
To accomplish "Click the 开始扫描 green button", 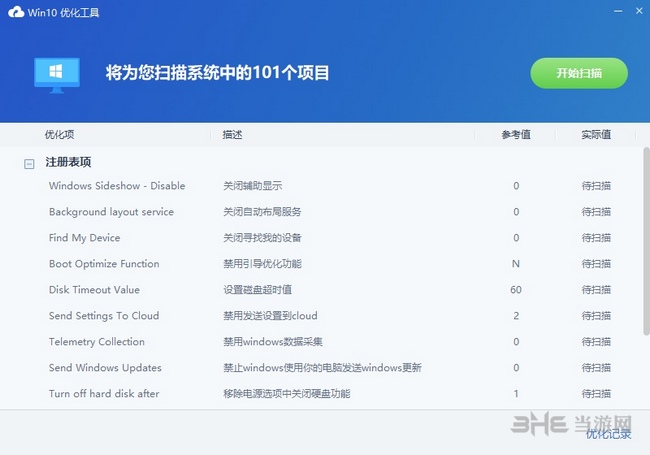I will [x=579, y=73].
